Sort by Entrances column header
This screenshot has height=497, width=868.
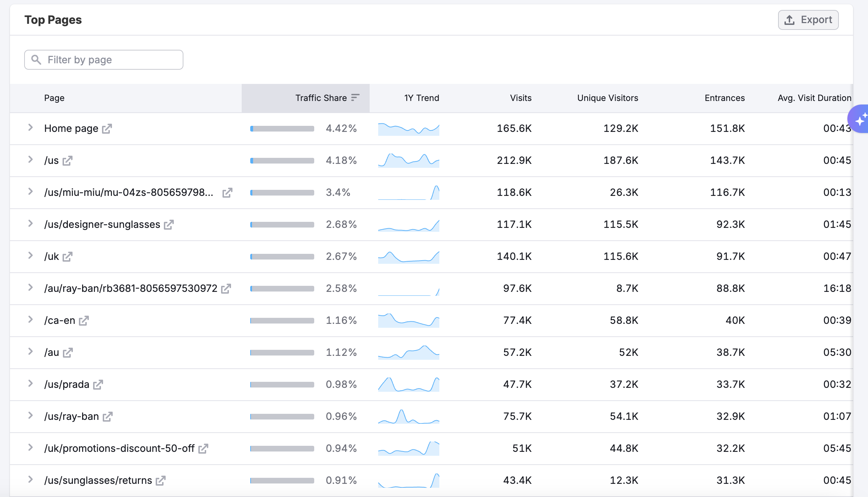pos(724,98)
